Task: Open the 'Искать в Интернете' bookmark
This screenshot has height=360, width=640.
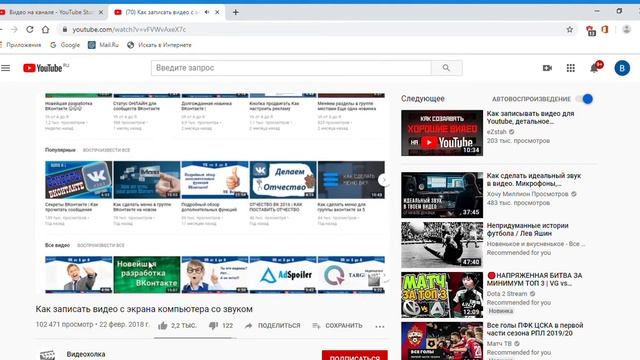Action: coord(159,45)
